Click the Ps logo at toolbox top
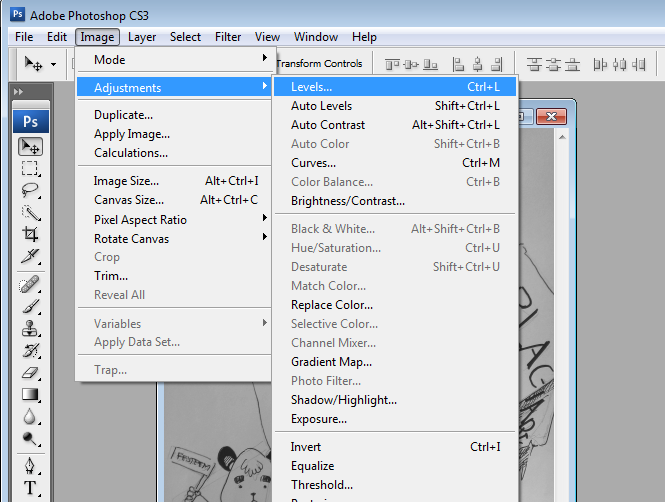Screen dimensions: 665x502 click(31, 122)
